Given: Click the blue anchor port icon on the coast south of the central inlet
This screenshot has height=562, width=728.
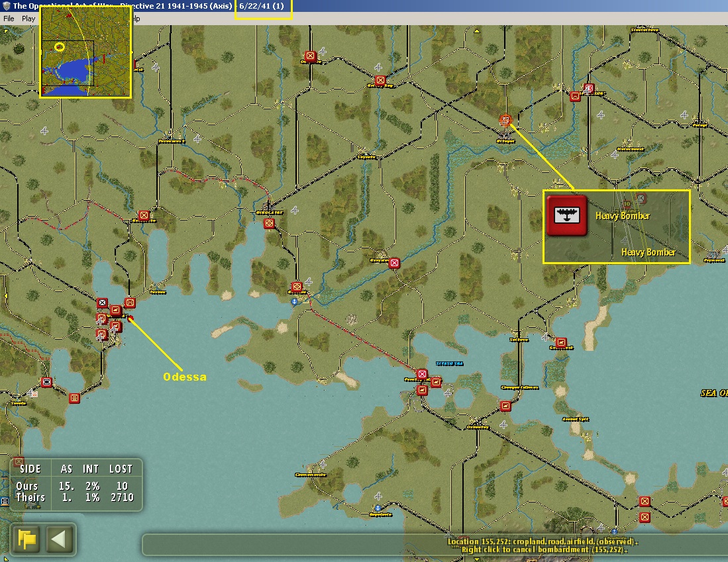Looking at the screenshot, I should [x=294, y=302].
